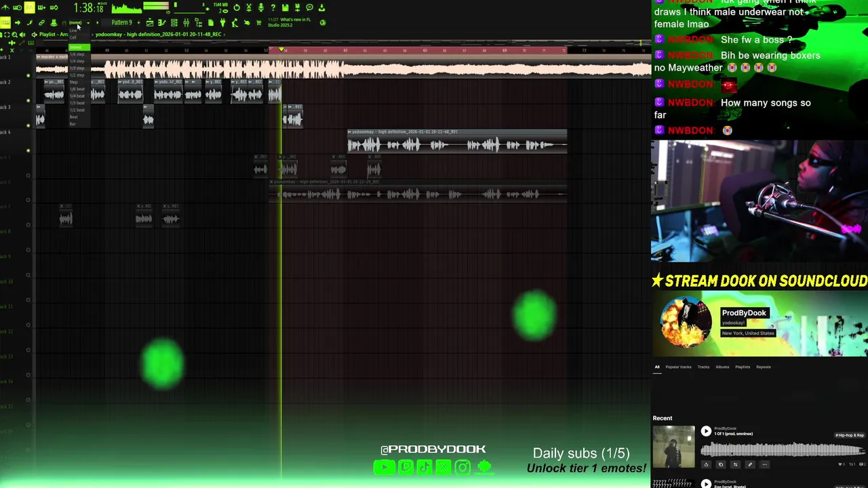Open the audio editor scissors icon
Viewport: 868px width, 488px height.
pos(249,7)
